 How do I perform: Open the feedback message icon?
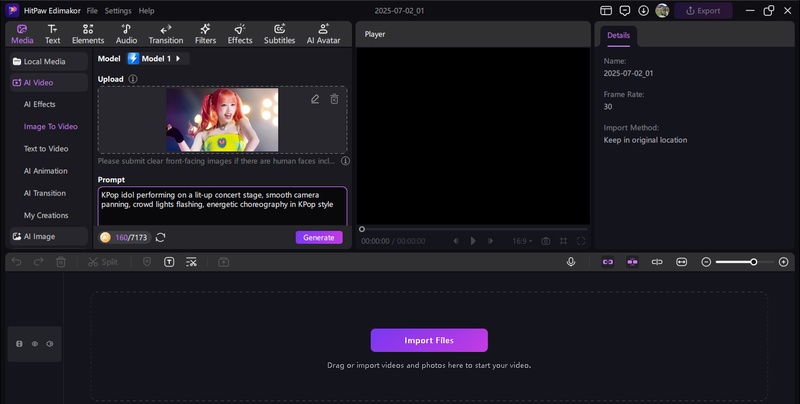pos(624,11)
